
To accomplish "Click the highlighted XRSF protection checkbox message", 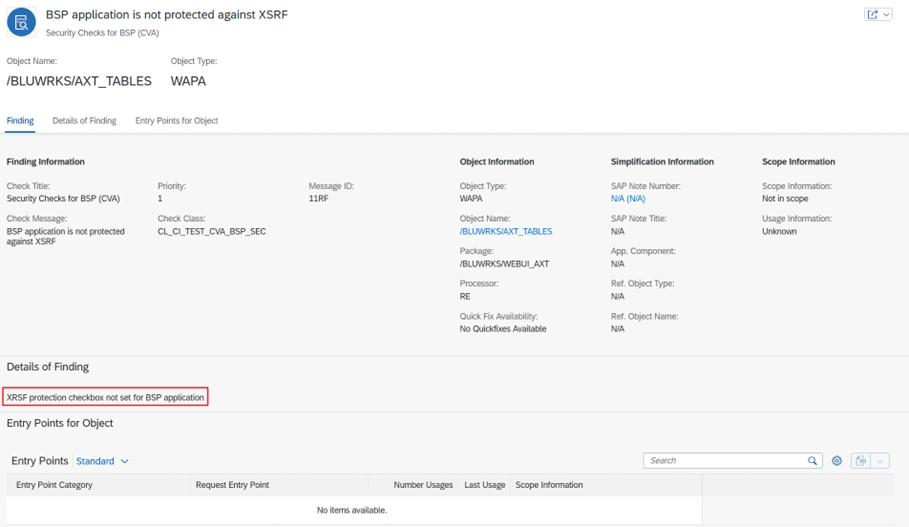I will (105, 397).
